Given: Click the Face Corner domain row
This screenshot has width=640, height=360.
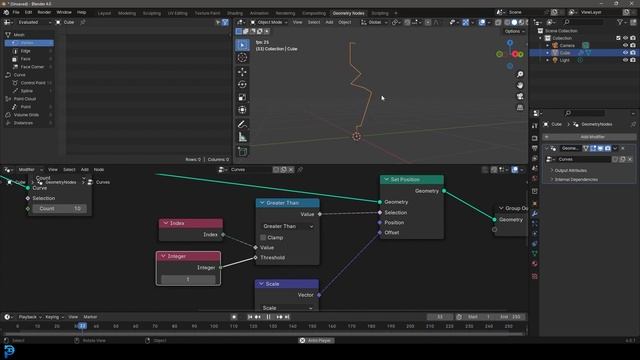Looking at the screenshot, I should (x=29, y=67).
